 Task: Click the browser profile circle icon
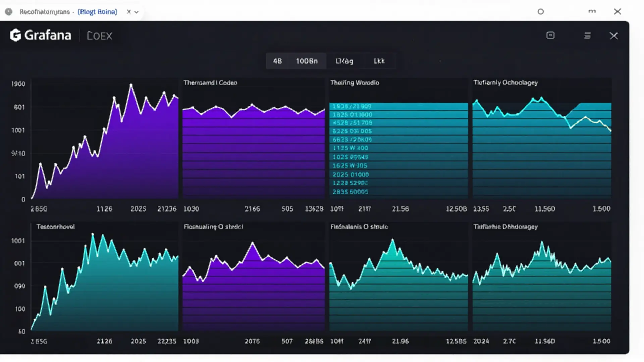540,11
